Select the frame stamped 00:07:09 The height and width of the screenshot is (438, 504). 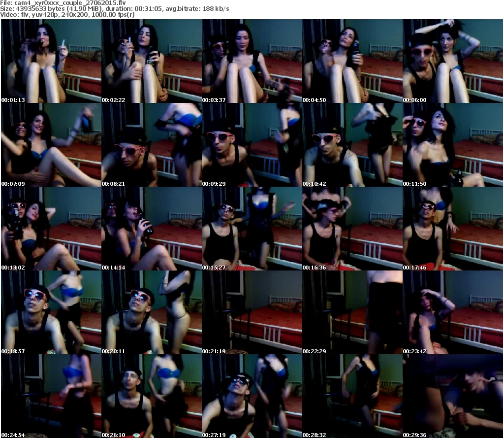click(51, 145)
